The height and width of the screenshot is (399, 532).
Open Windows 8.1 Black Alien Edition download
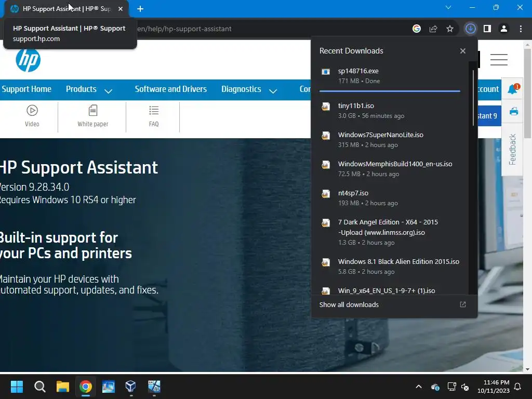point(390,267)
